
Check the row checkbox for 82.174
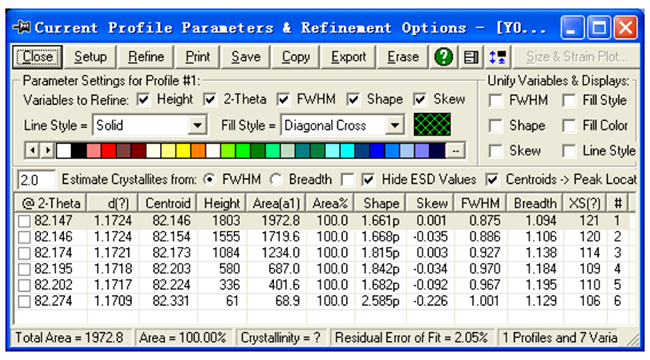coord(24,253)
